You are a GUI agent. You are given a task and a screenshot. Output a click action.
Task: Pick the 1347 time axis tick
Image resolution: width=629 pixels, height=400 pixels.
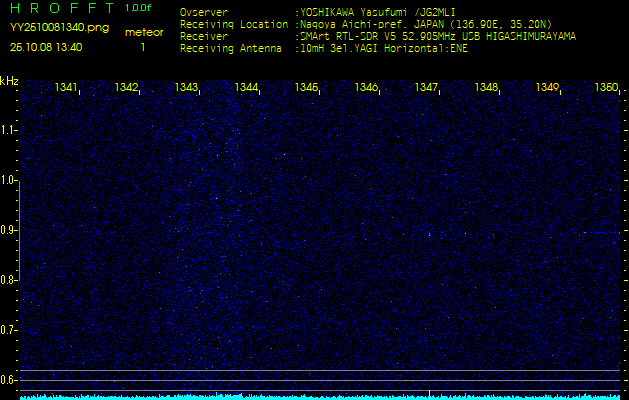coord(426,88)
